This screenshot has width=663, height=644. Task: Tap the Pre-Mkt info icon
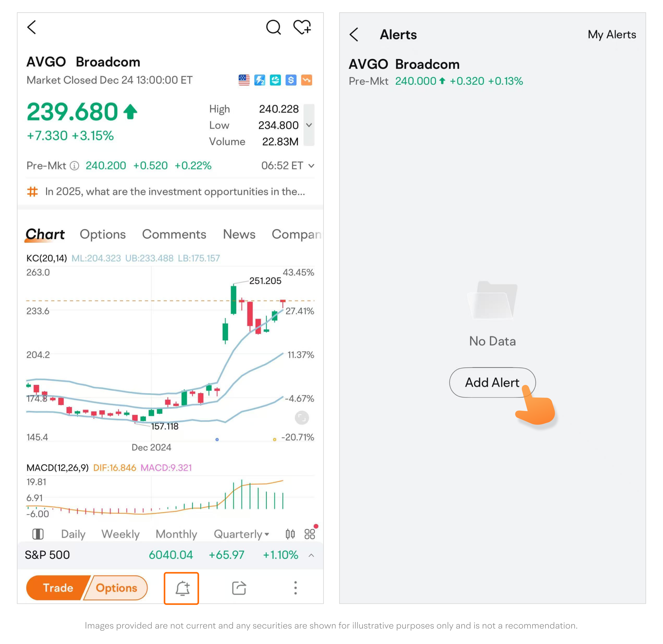74,166
